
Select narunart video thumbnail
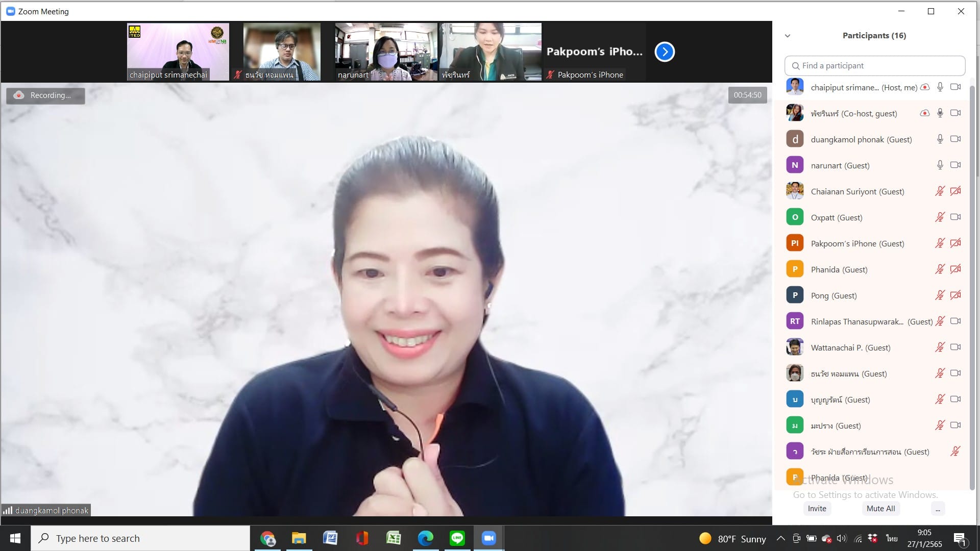(386, 52)
